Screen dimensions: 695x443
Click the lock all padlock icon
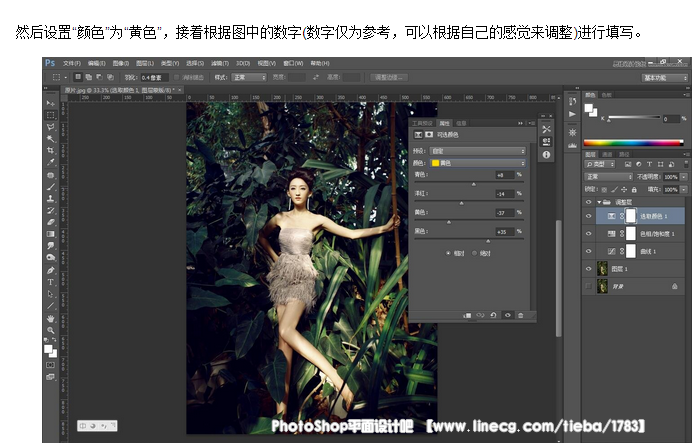click(x=634, y=189)
